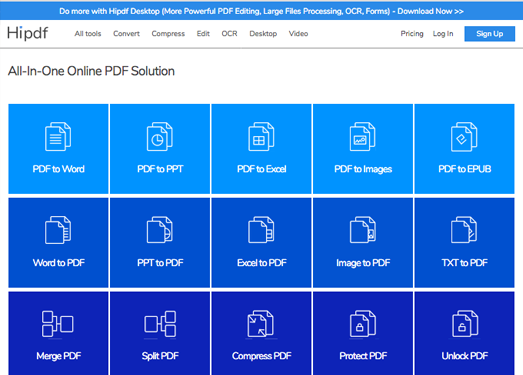Screen dimensions: 523x375
Task: Open the Desktop menu item
Action: coord(263,34)
